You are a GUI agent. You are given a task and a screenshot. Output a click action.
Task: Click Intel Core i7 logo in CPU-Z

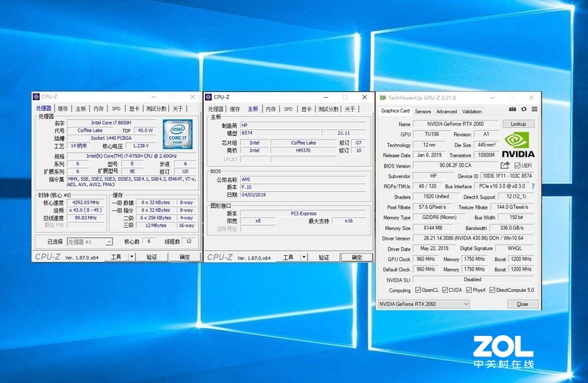coord(177,134)
